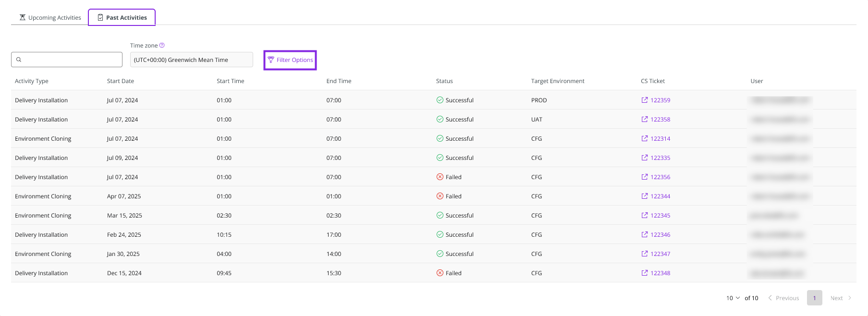This screenshot has width=868, height=316.
Task: Open external link icon for ticket 122346
Action: (645, 234)
